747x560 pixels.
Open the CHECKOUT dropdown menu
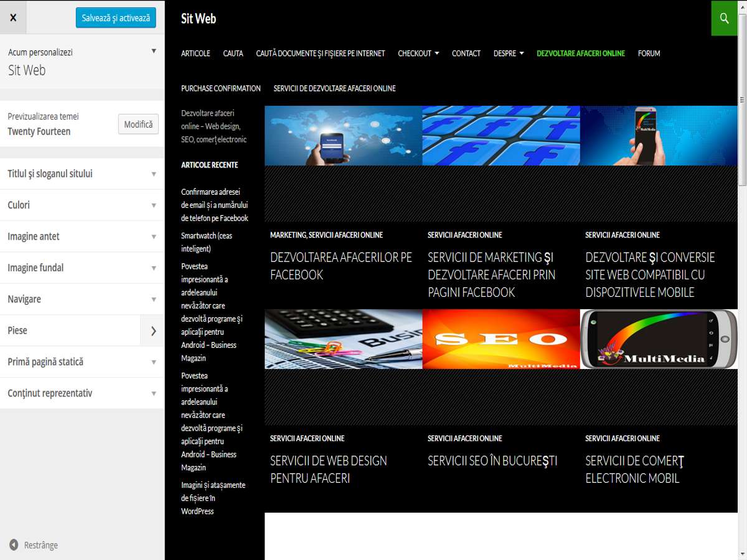tap(418, 54)
